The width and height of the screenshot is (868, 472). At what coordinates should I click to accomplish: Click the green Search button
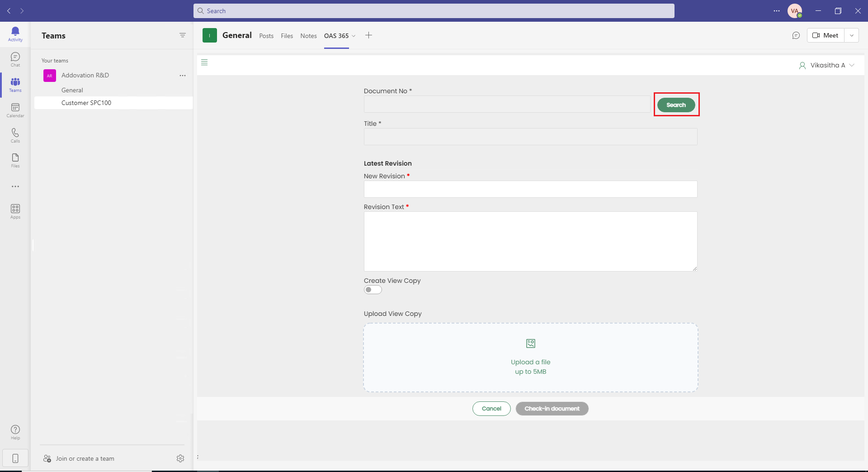(676, 105)
